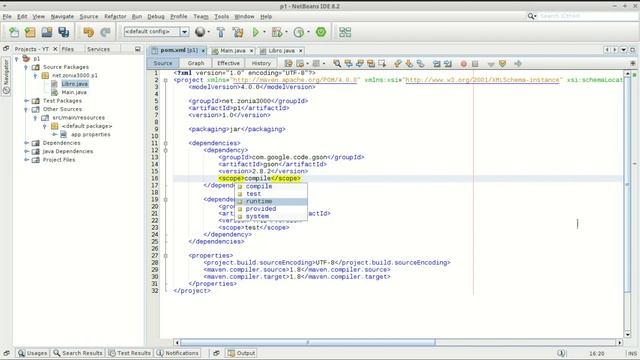Viewport: 640px width, 360px height.
Task: Click the Save All toolbar icon
Action: 64,32
